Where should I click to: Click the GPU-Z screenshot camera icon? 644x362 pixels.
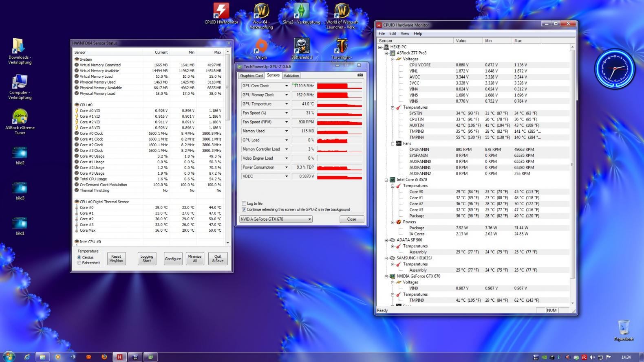pos(360,75)
